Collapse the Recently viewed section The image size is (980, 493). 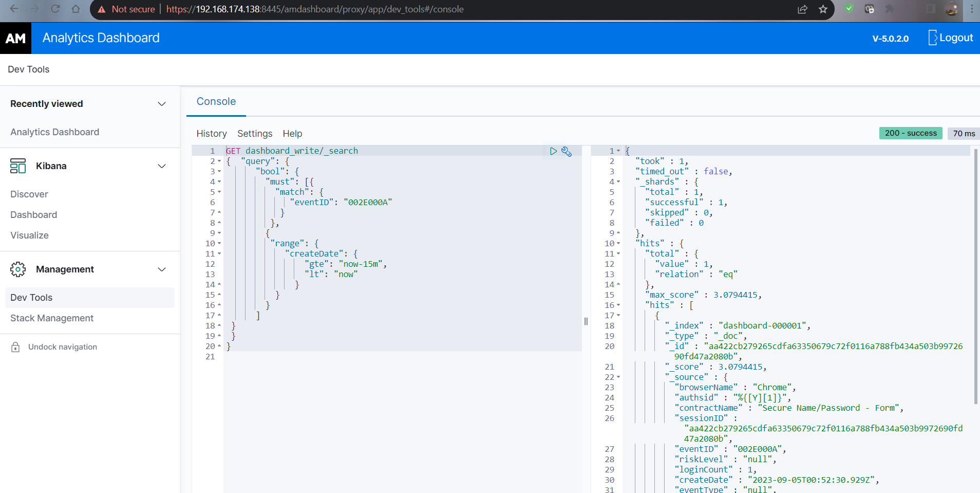[x=162, y=104]
